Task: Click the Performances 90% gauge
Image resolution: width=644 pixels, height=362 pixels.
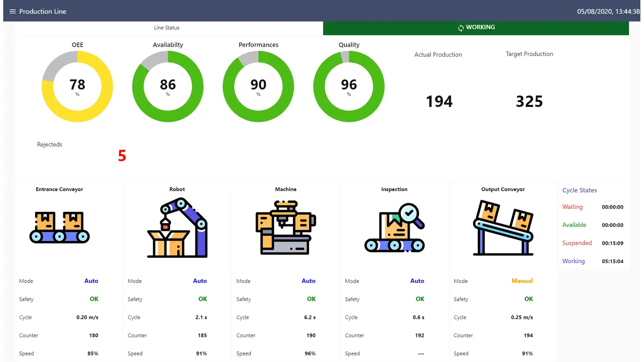Action: pos(258,86)
